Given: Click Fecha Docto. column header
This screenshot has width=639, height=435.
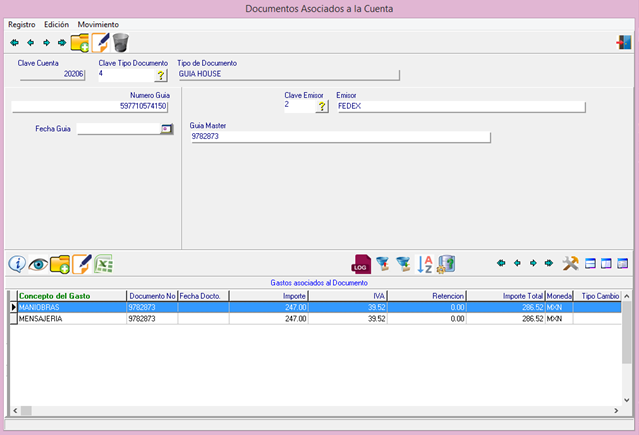Looking at the screenshot, I should pos(203,296).
